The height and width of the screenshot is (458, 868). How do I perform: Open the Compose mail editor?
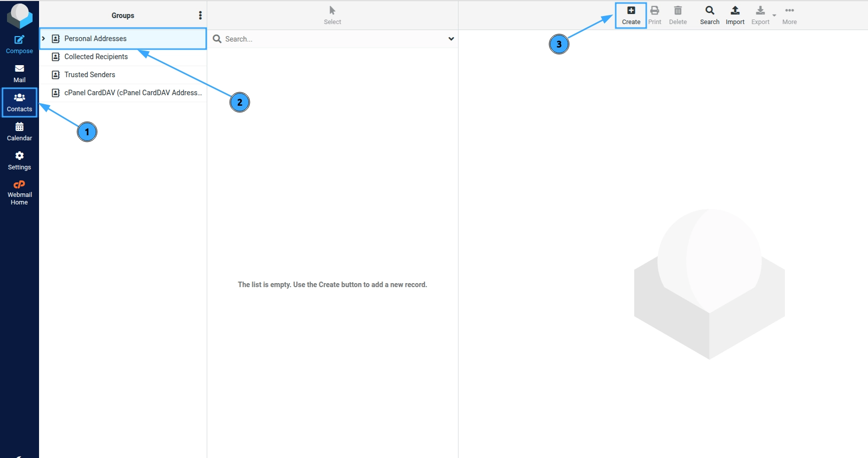(20, 45)
